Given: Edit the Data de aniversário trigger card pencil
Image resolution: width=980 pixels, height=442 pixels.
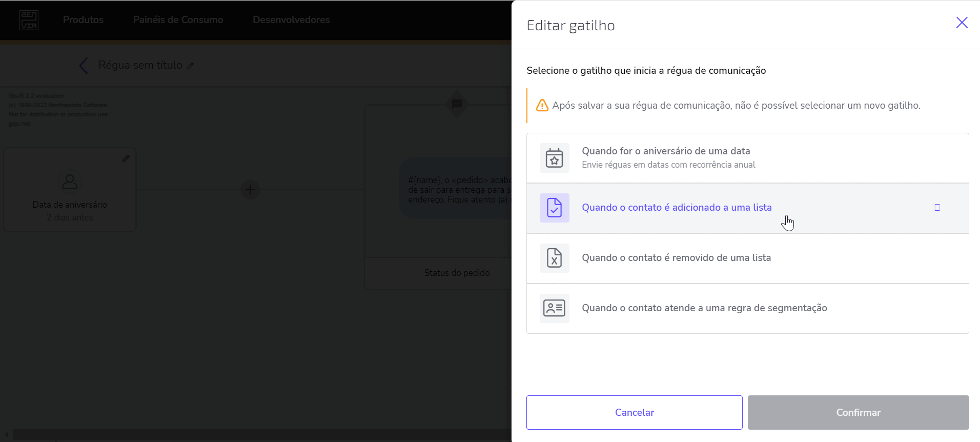Looking at the screenshot, I should coord(126,158).
